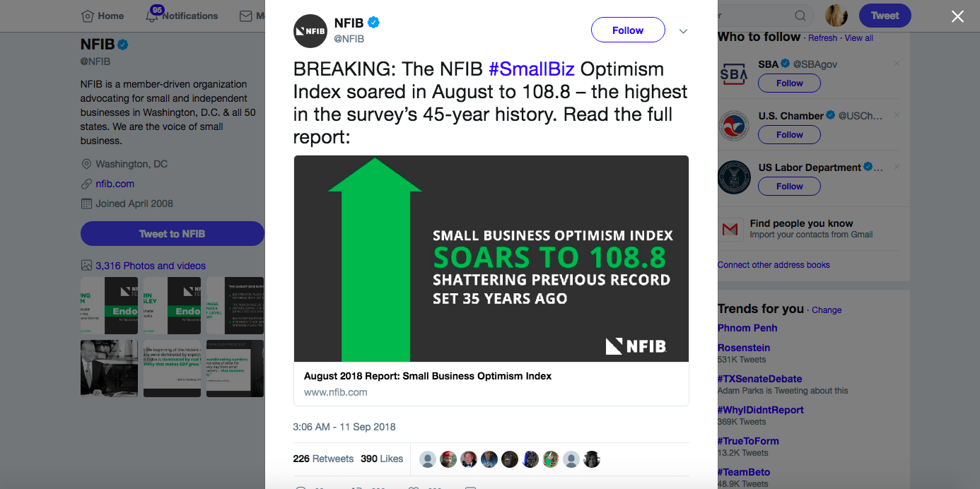The image size is (980, 489).
Task: View the 226 Retweets list
Action: click(x=323, y=459)
